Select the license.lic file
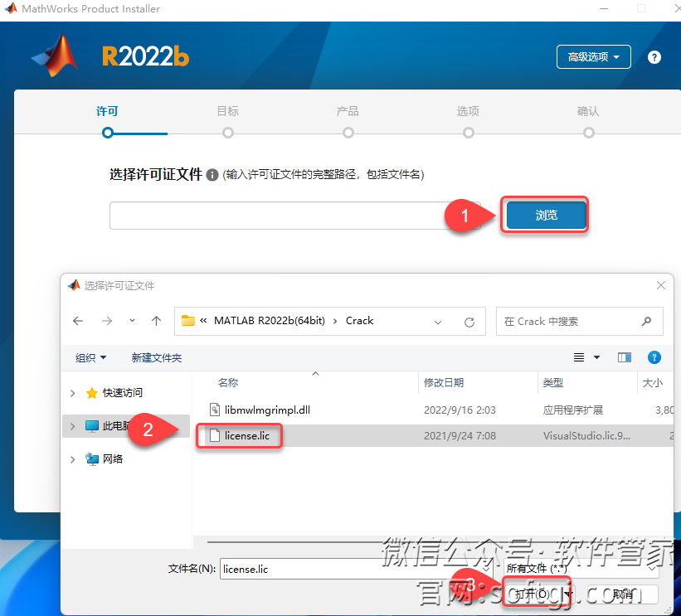Image resolution: width=681 pixels, height=616 pixels. point(246,435)
